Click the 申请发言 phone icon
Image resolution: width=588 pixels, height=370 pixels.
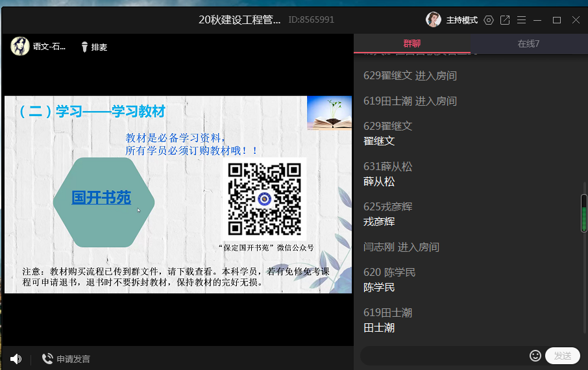point(47,359)
